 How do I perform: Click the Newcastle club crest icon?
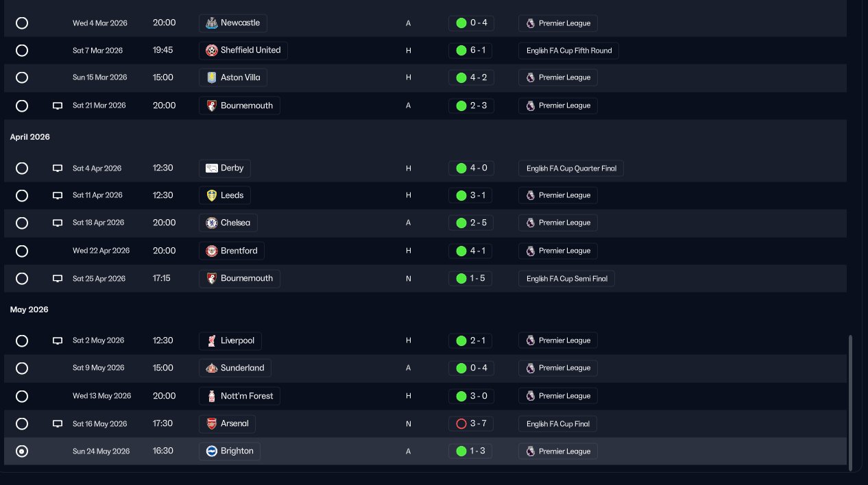[x=212, y=23]
